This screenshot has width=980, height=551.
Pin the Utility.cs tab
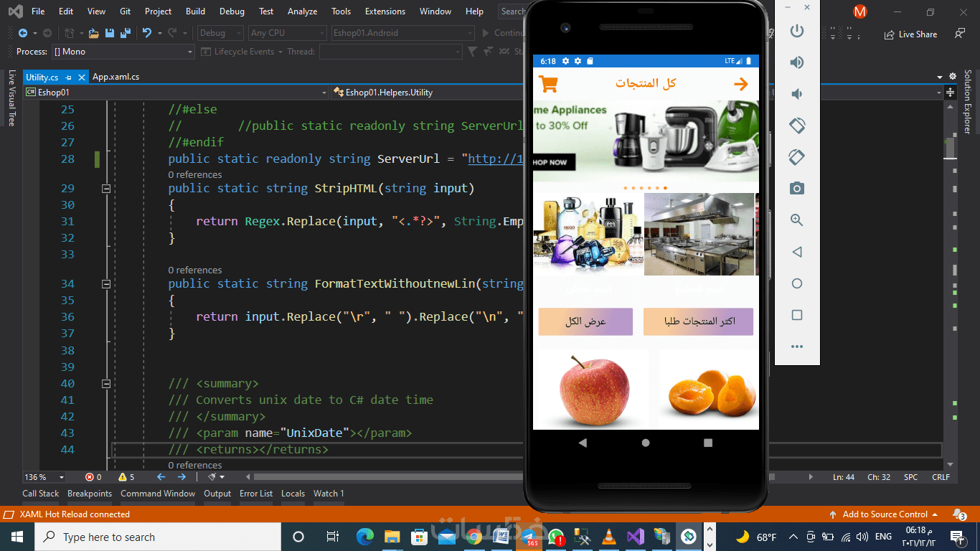[x=69, y=77]
